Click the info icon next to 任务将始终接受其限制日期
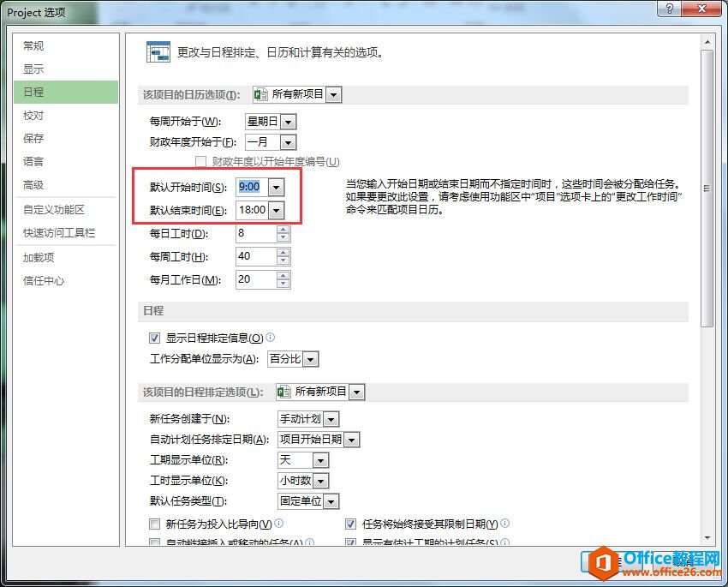 (x=505, y=524)
